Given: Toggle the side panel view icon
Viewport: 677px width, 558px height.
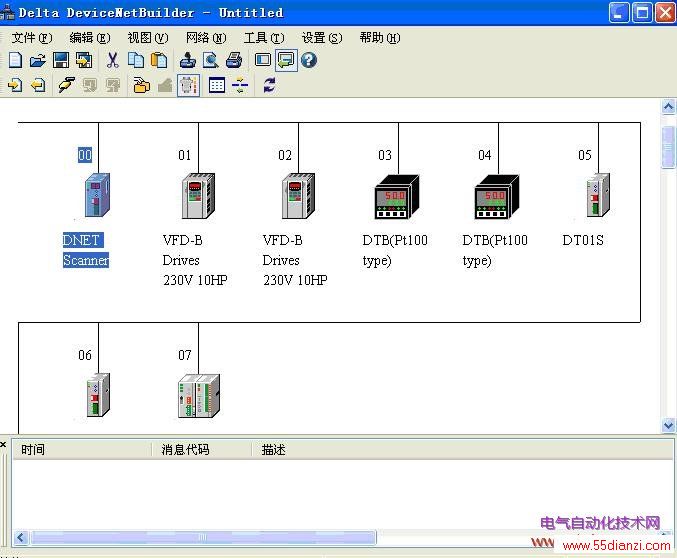Looking at the screenshot, I should point(263,60).
